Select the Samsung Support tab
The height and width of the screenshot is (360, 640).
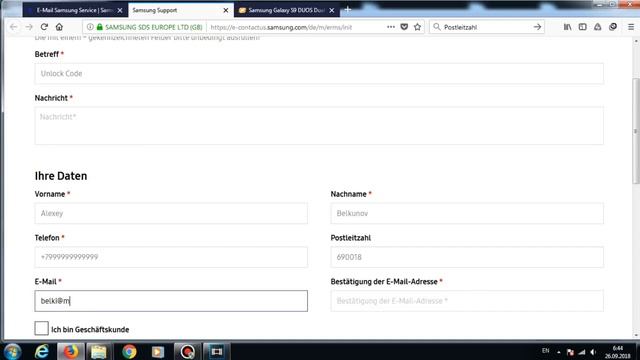point(181,10)
